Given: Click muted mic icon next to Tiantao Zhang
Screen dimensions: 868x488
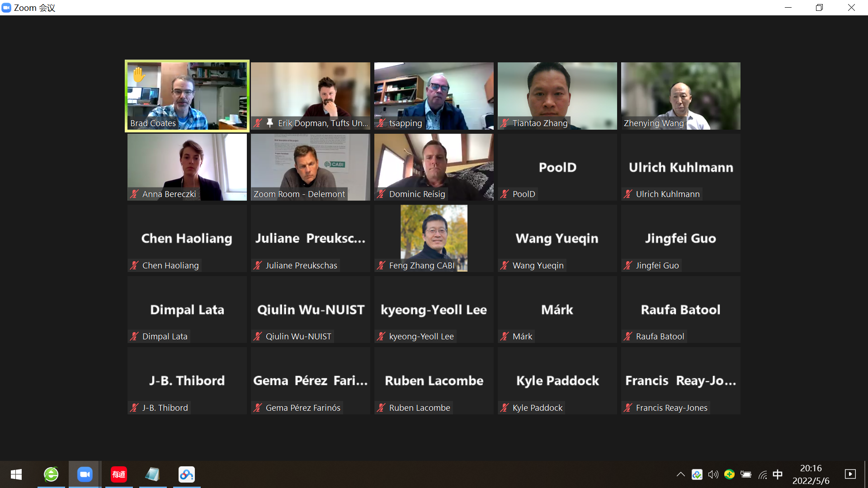Looking at the screenshot, I should (x=505, y=123).
